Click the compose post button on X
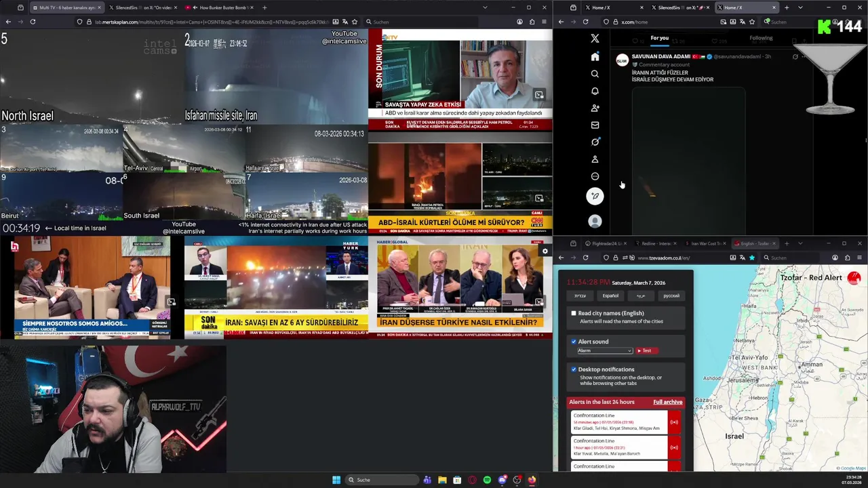 coord(595,197)
